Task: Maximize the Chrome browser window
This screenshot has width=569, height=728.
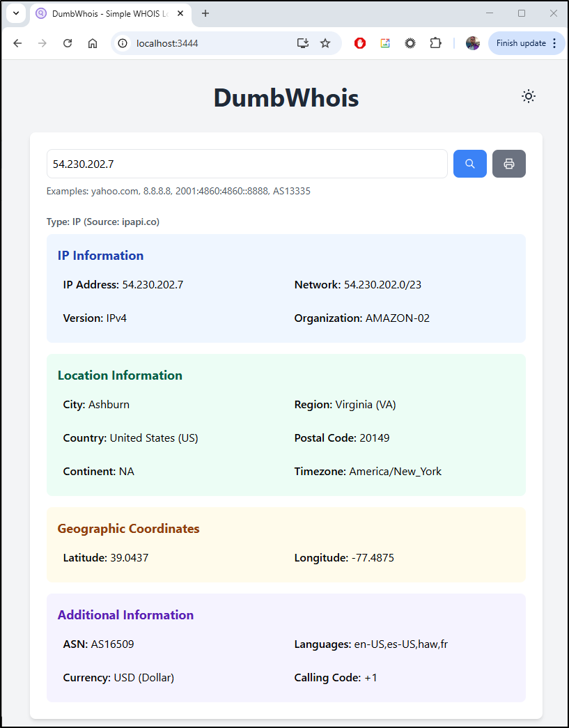Action: point(521,13)
